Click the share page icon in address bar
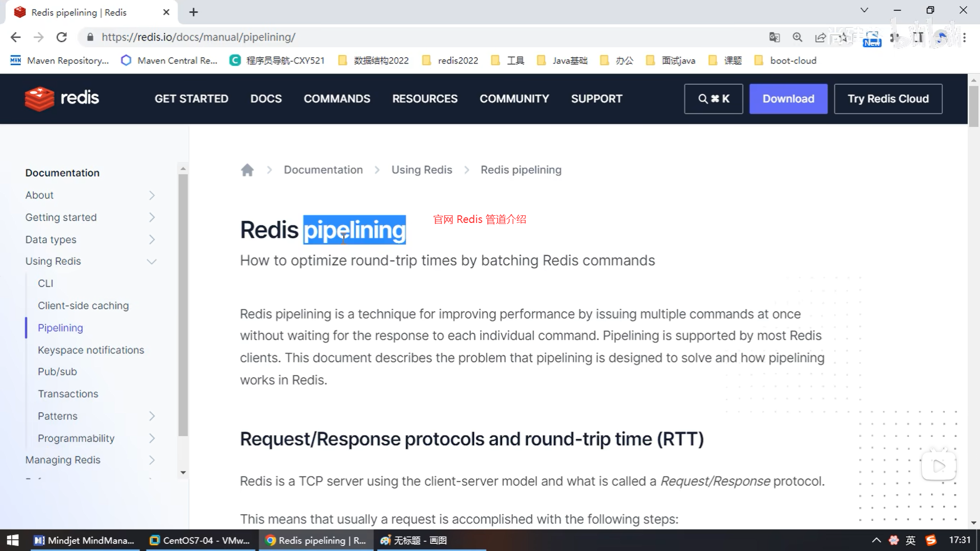 tap(820, 37)
